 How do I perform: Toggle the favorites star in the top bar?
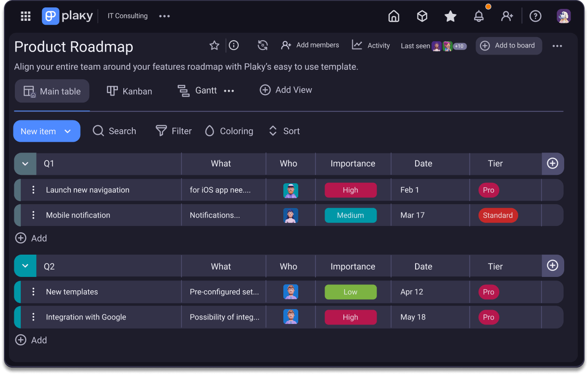(450, 16)
